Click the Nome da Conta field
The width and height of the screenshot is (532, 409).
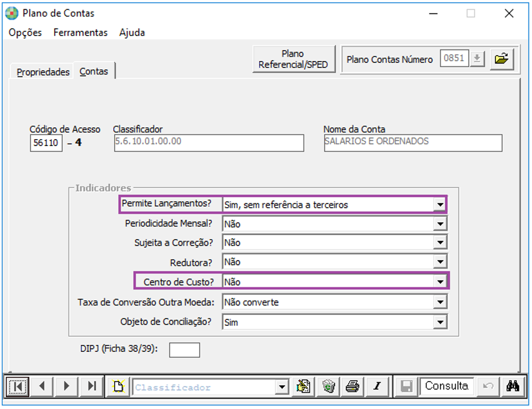click(x=413, y=143)
